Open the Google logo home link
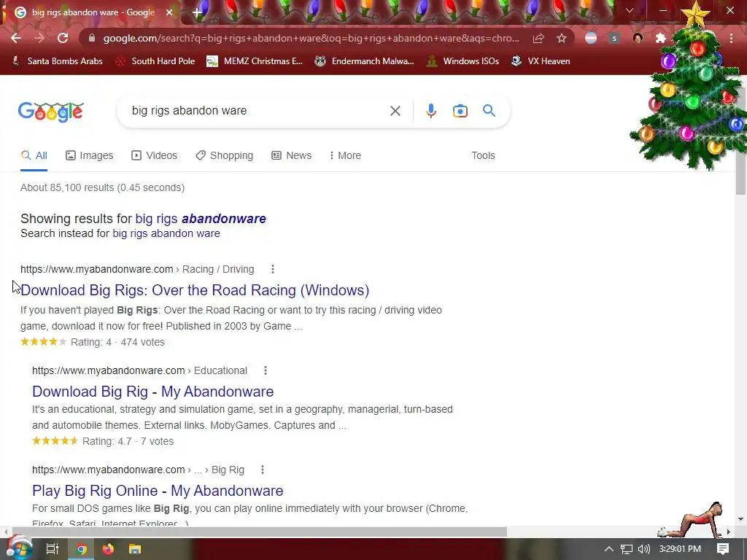The image size is (747, 560). click(51, 112)
